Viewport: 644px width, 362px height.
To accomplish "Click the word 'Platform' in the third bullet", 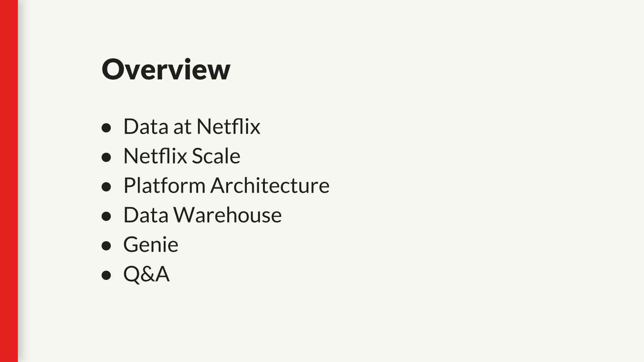I will coord(164,185).
